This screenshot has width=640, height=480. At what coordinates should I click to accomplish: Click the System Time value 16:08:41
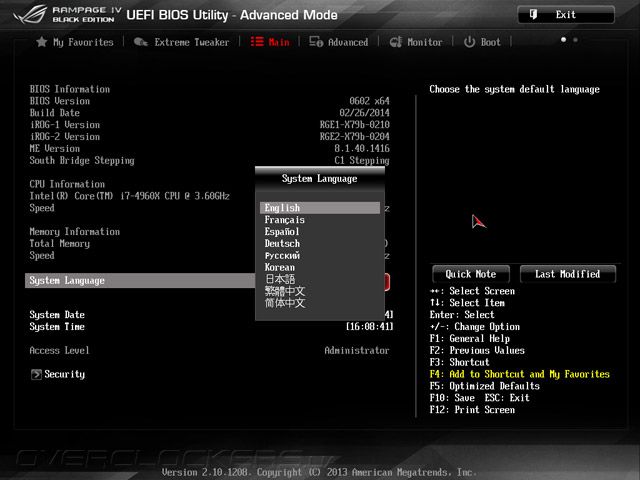(x=370, y=327)
